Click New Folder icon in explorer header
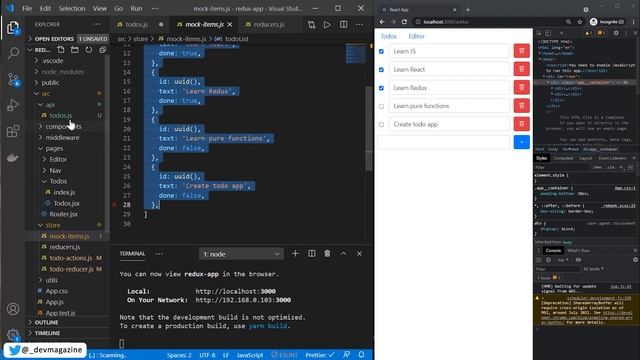The height and width of the screenshot is (360, 640). coord(75,50)
